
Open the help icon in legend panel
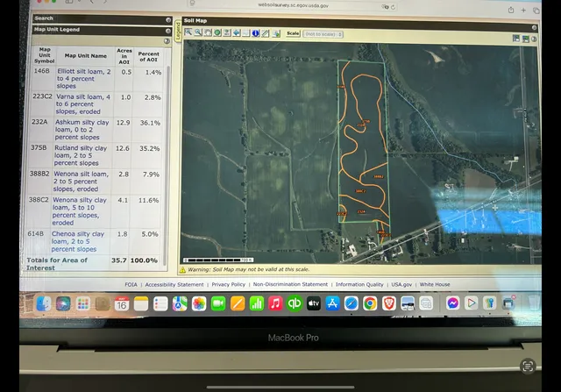click(x=167, y=40)
